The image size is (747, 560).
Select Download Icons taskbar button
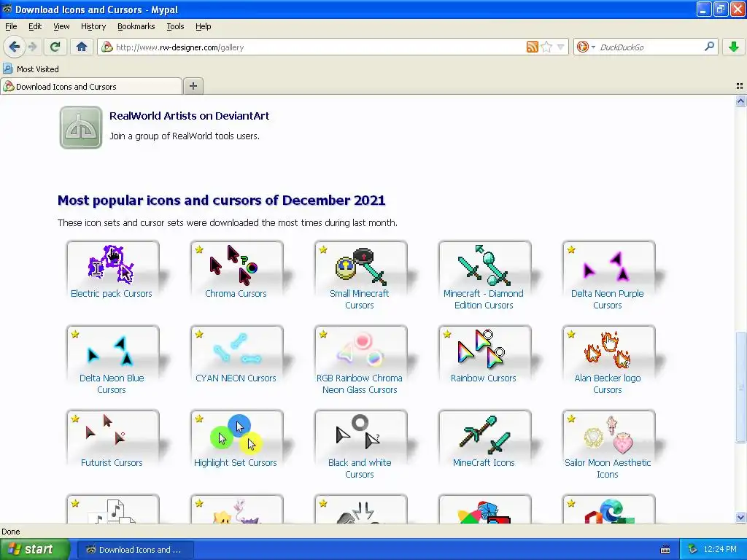(135, 550)
